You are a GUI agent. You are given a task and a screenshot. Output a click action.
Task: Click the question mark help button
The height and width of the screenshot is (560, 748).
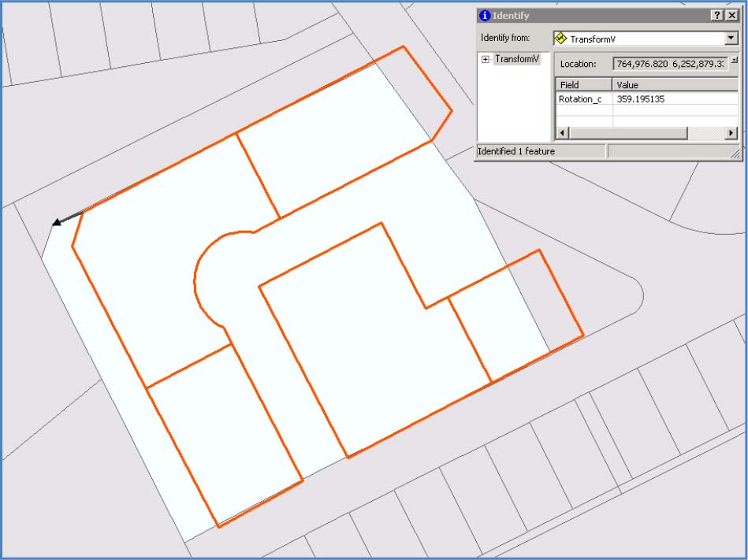(716, 16)
